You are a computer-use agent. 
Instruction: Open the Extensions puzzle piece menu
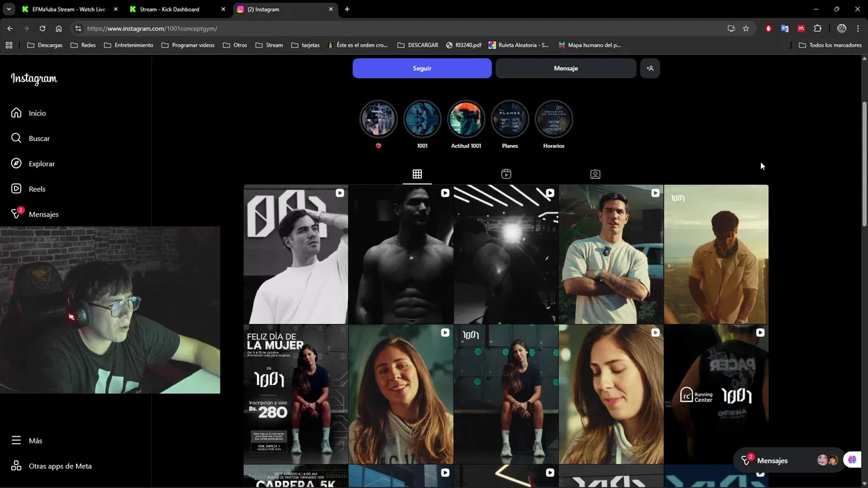[x=817, y=28]
